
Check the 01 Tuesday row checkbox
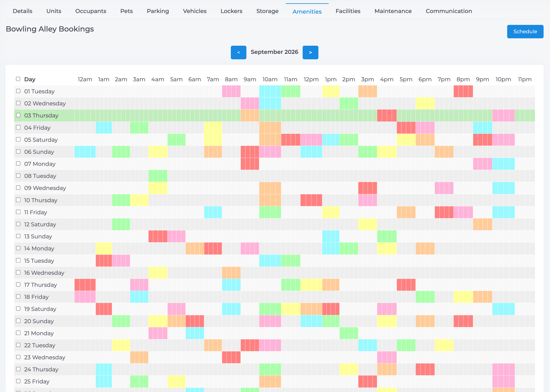(18, 91)
